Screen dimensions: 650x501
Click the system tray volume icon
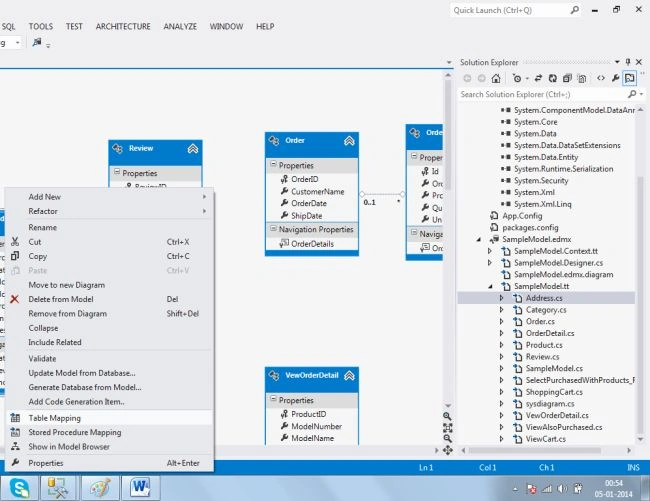tap(562, 489)
